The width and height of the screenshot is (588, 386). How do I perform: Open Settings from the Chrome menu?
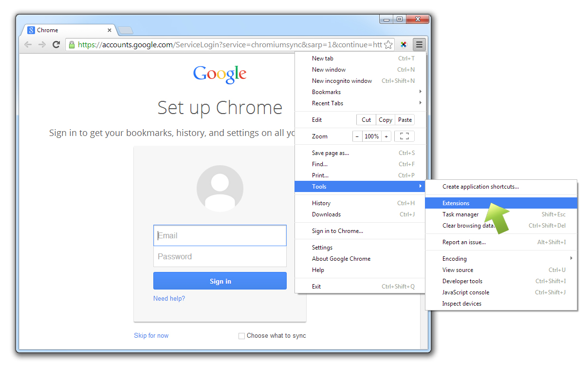[360, 248]
